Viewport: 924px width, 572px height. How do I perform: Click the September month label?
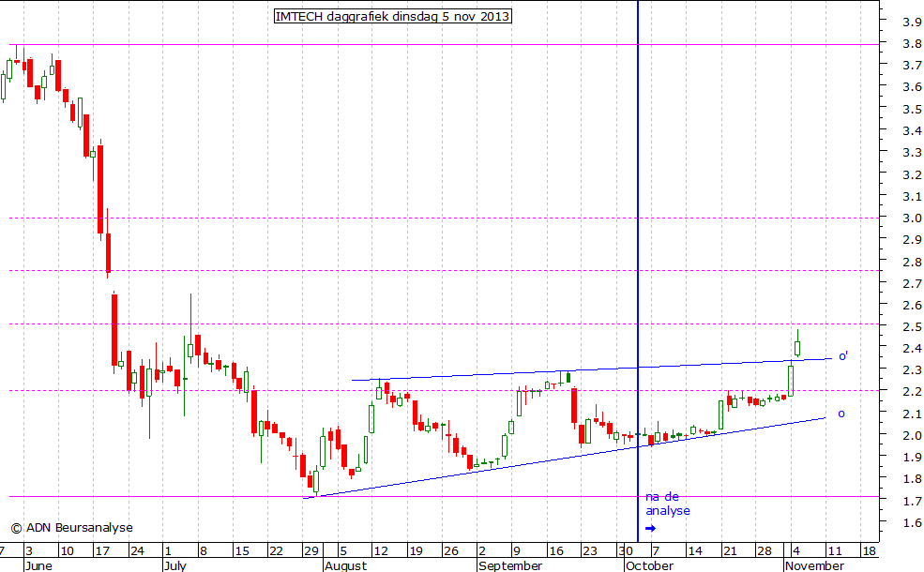[x=510, y=565]
